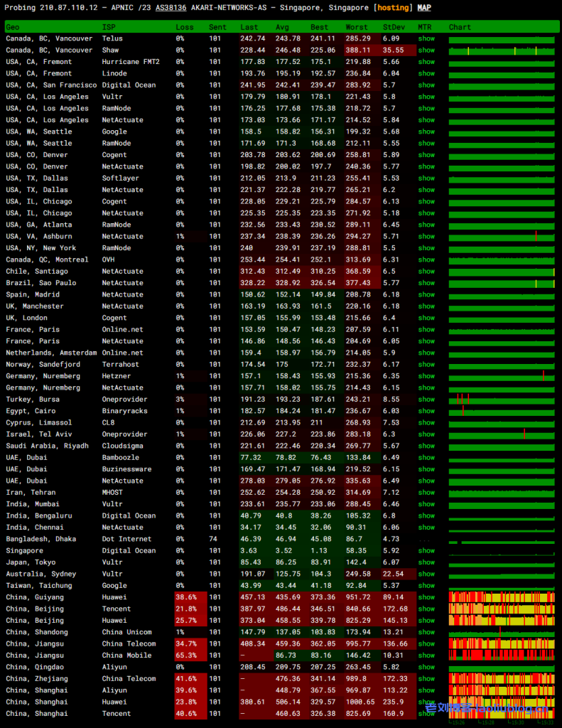
Task: Show MTR for Fremont Linode row
Action: pyautogui.click(x=426, y=74)
